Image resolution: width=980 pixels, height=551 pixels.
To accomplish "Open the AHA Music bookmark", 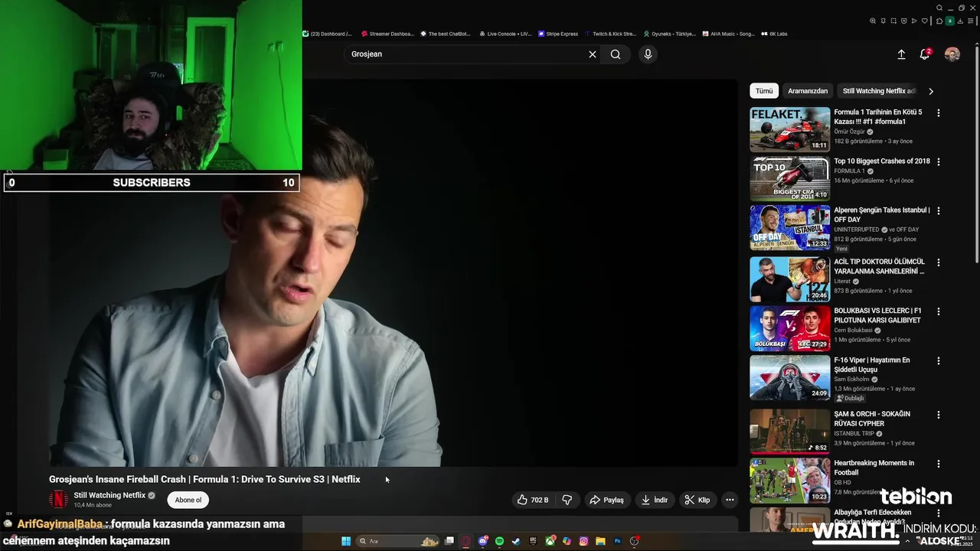I will click(x=728, y=34).
